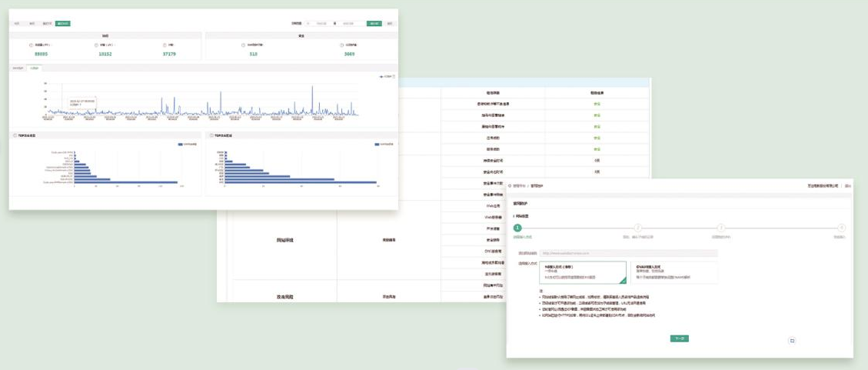Screen dimensions: 868x370
Task: Click round floating icon at wizard bottom right
Action: coord(792,340)
